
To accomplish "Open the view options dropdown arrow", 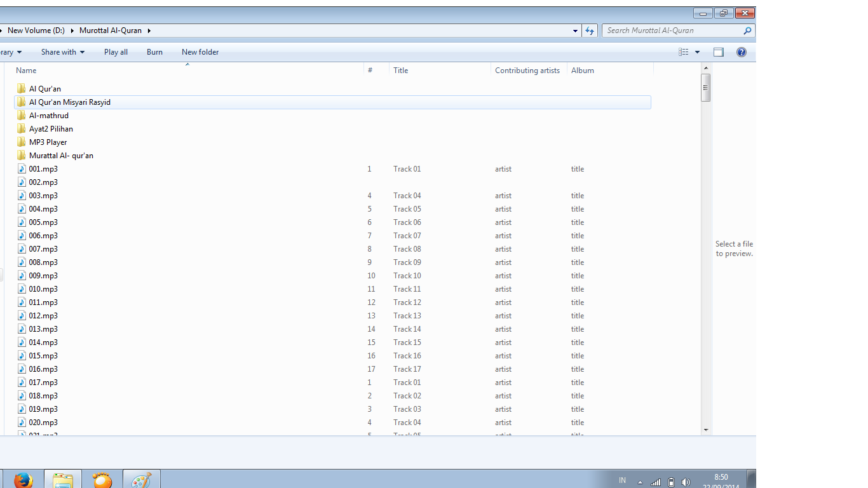I will pyautogui.click(x=697, y=52).
